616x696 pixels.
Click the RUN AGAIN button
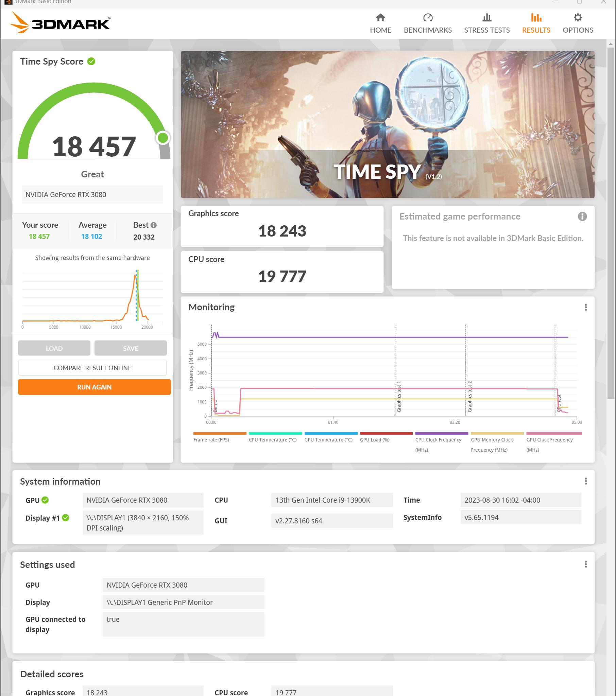[95, 387]
